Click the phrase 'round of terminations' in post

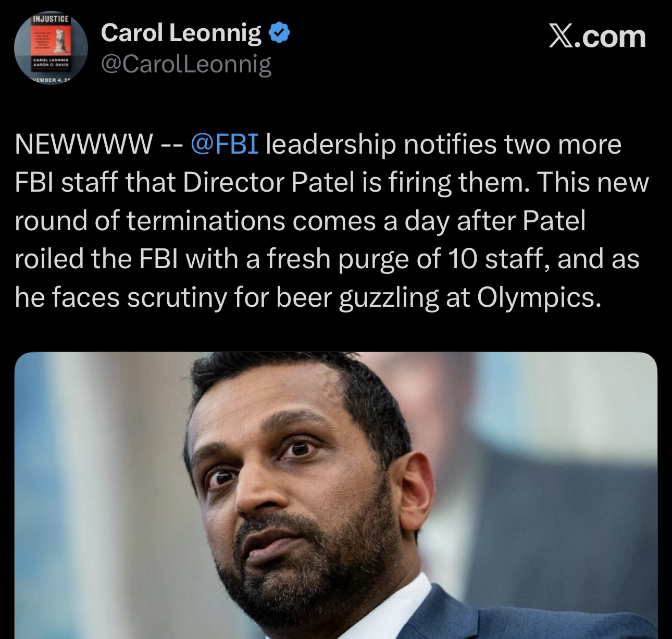(150, 221)
